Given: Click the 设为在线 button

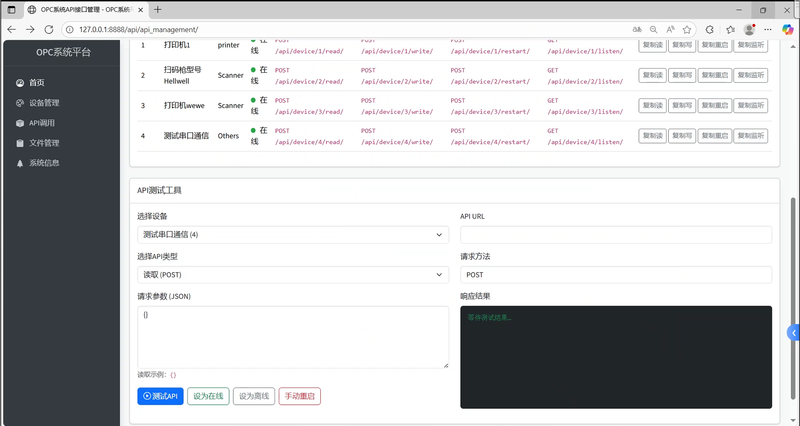Looking at the screenshot, I should [x=207, y=396].
